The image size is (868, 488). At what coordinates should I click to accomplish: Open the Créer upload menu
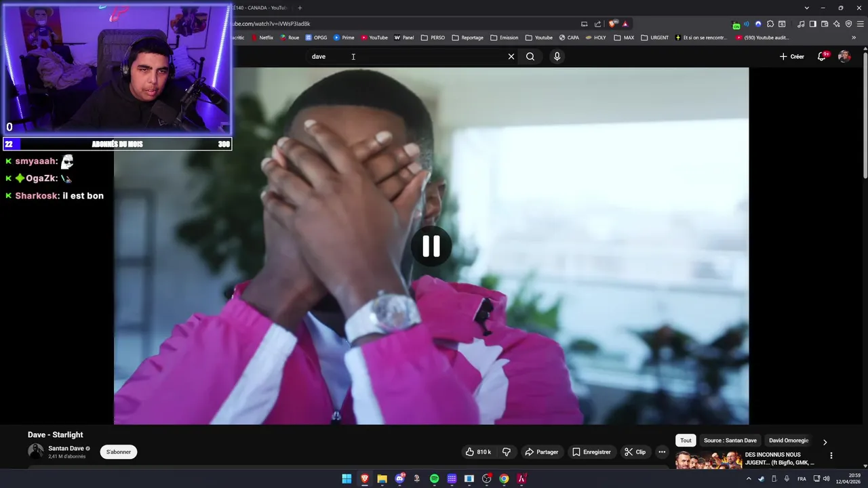tap(791, 56)
